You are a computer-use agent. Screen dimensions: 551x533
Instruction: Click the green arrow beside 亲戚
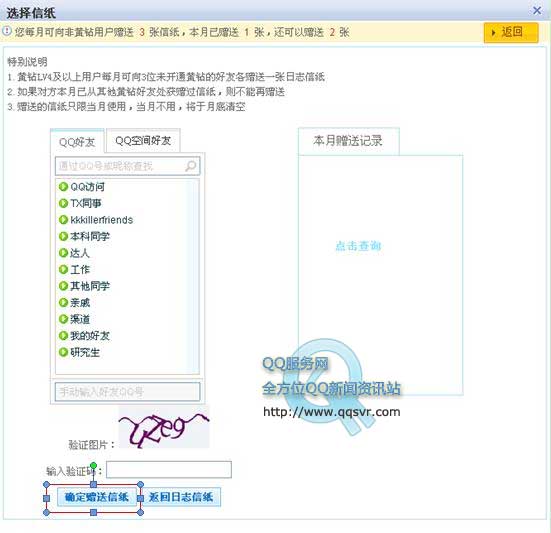tap(63, 303)
